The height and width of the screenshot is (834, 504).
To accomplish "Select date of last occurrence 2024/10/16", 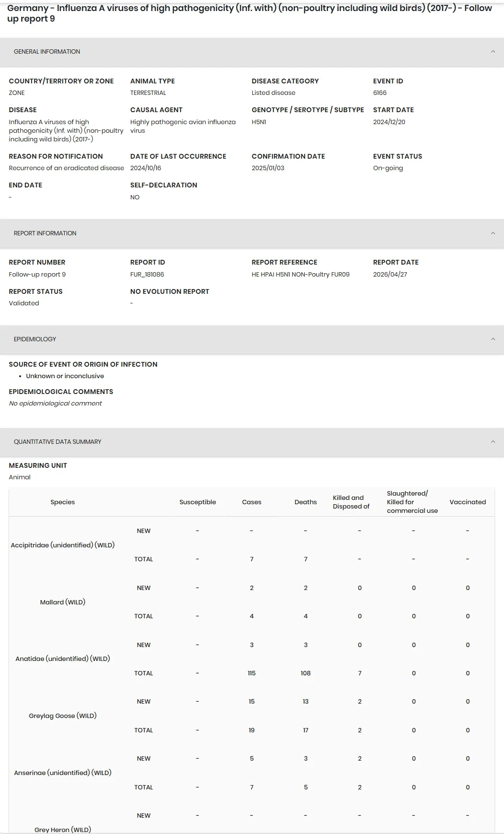I will coord(146,168).
